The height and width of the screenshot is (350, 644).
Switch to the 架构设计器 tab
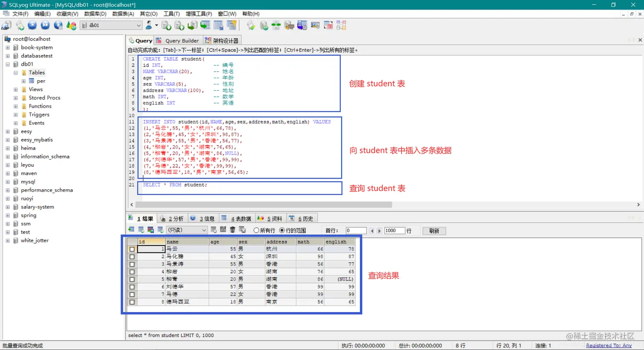[221, 40]
